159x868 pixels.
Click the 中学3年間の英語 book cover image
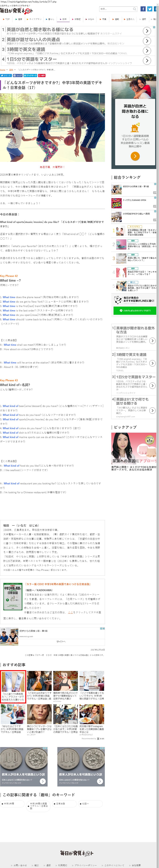[13, 596]
